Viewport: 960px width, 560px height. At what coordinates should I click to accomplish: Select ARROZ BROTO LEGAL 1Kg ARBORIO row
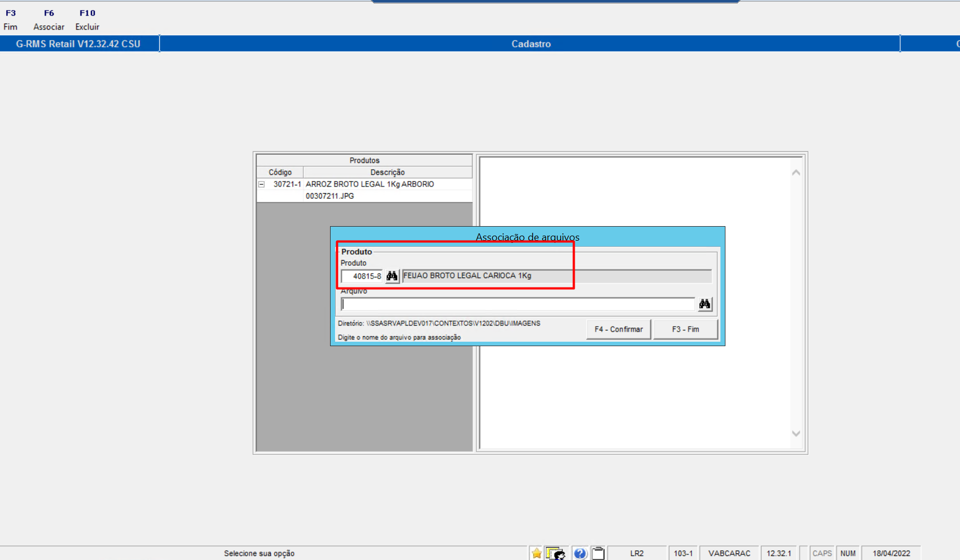click(x=364, y=184)
